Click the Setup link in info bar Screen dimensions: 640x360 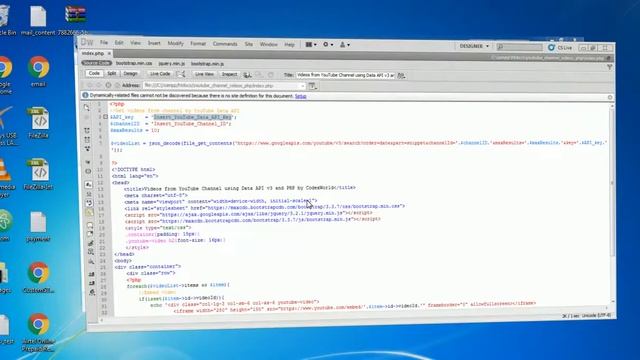[x=300, y=96]
